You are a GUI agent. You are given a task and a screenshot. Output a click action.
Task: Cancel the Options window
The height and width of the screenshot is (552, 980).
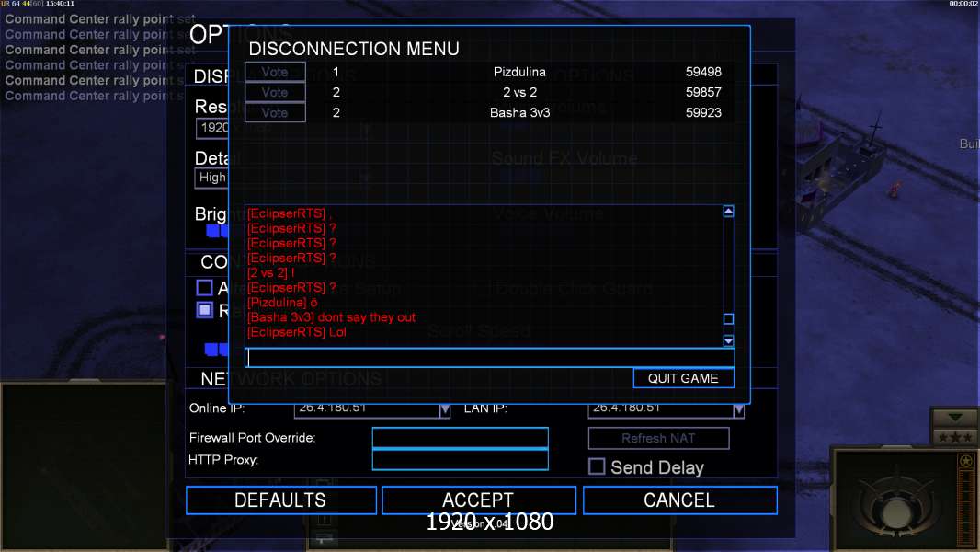point(680,500)
